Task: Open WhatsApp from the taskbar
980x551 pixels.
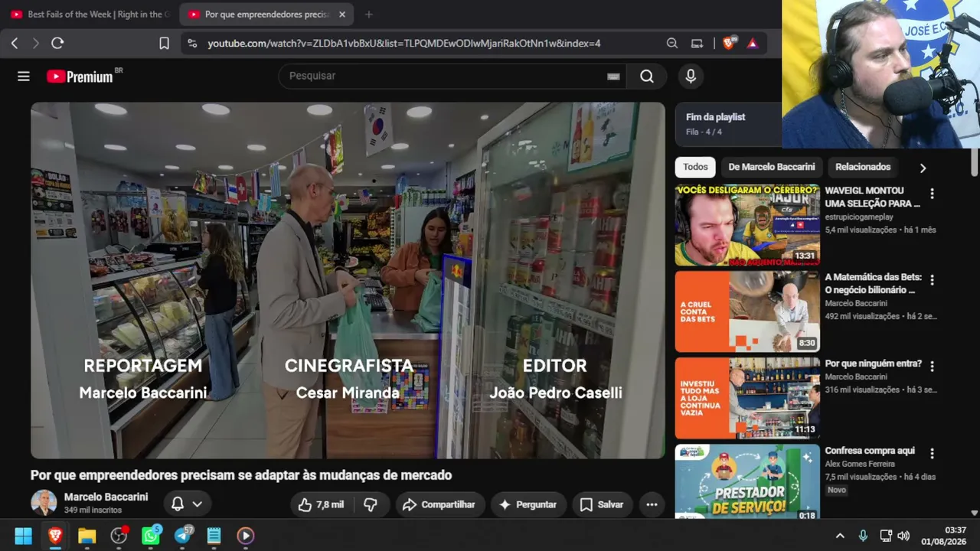Action: pos(151,535)
